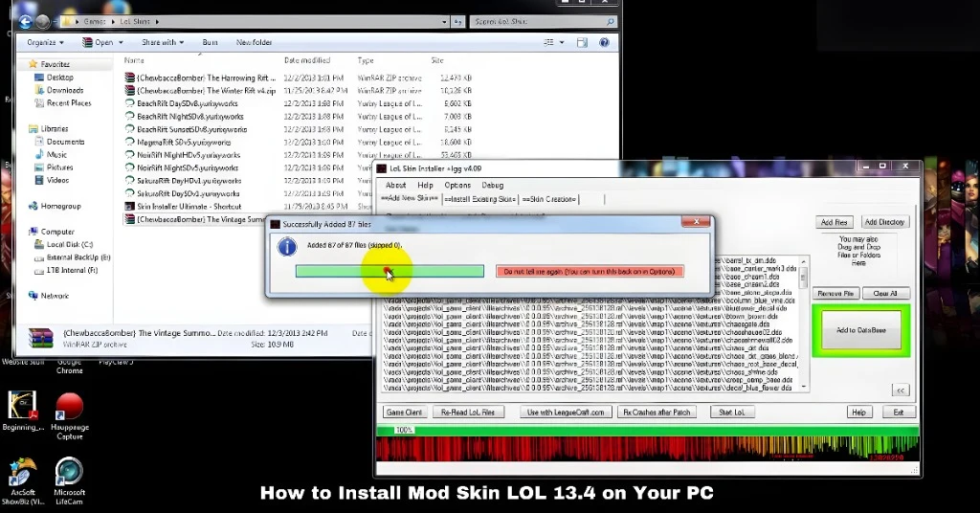The image size is (980, 513).
Task: Click the Game Client button
Action: coord(404,413)
